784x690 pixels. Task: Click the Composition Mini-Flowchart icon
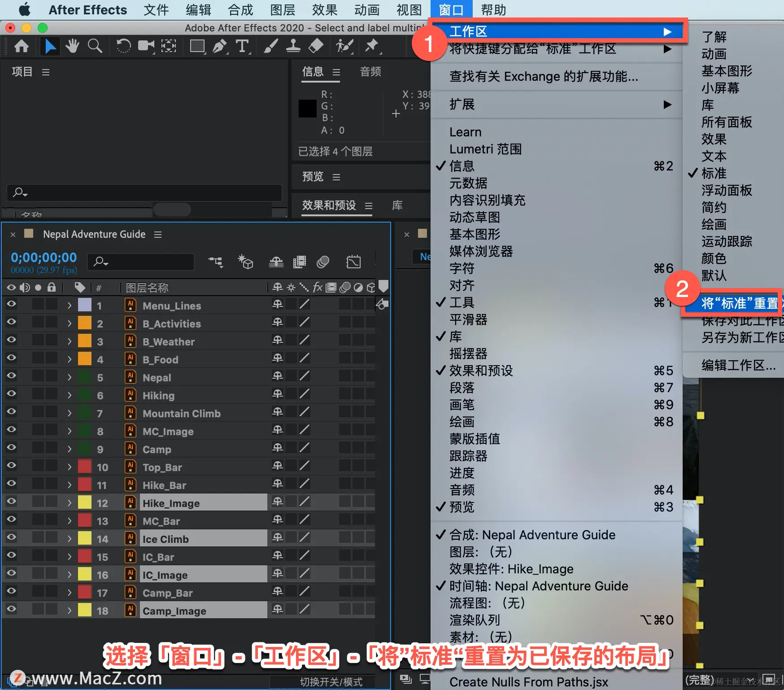coord(216,262)
